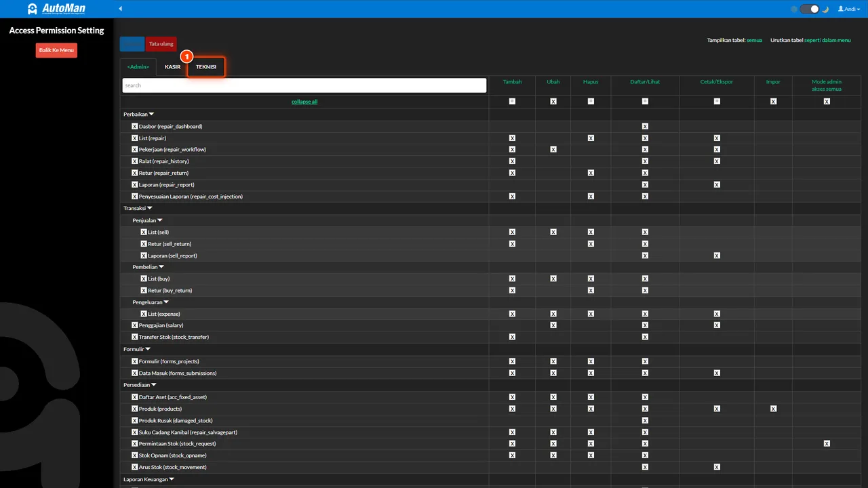Uncheck Tambah for List (repair)
The image size is (868, 488).
pos(512,138)
